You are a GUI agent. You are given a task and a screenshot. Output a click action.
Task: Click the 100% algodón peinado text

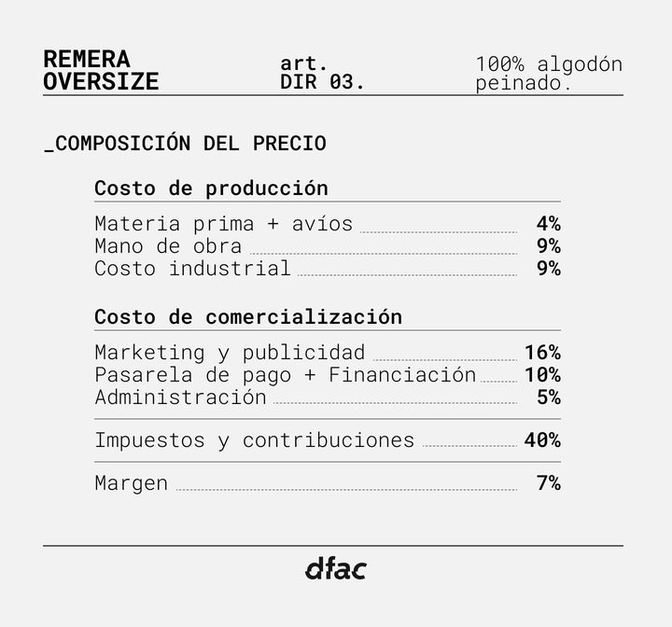pos(548,74)
